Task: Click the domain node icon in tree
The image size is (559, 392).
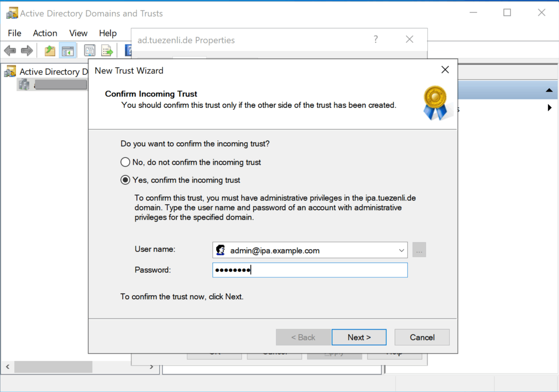Action: 24,85
